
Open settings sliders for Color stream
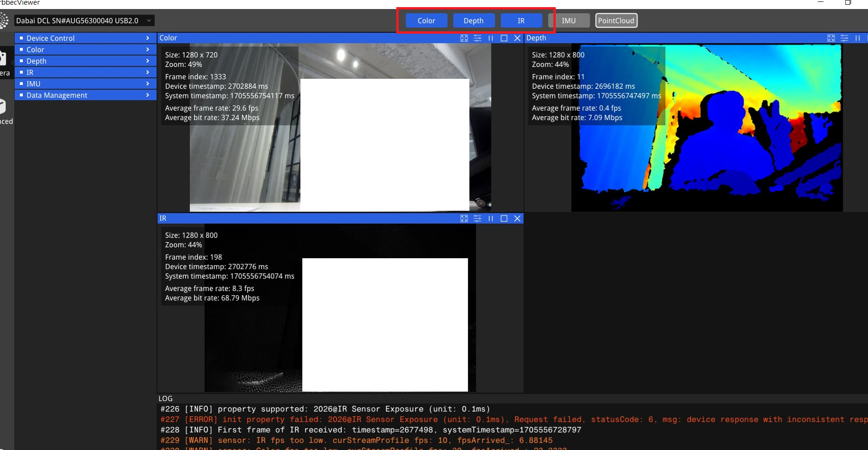(x=477, y=38)
